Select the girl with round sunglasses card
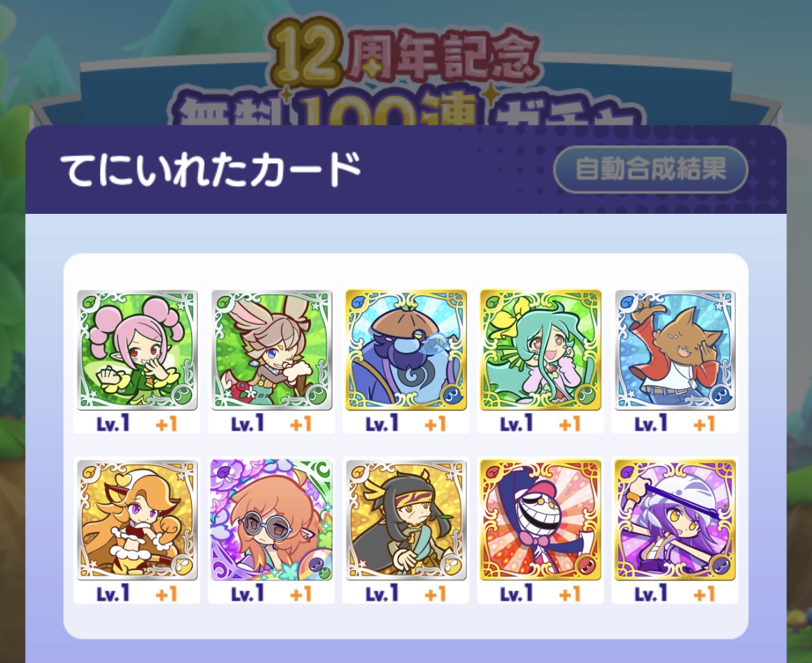This screenshot has height=663, width=812. tap(271, 519)
